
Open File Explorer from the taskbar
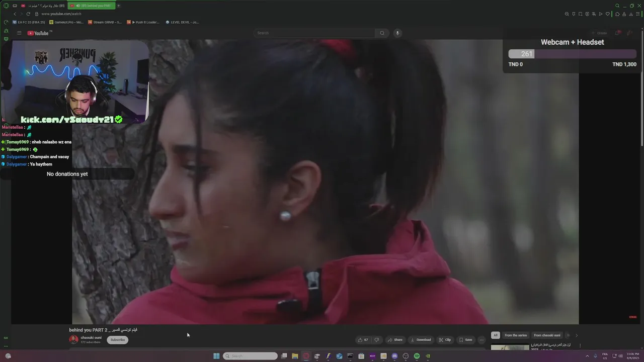tap(295, 356)
